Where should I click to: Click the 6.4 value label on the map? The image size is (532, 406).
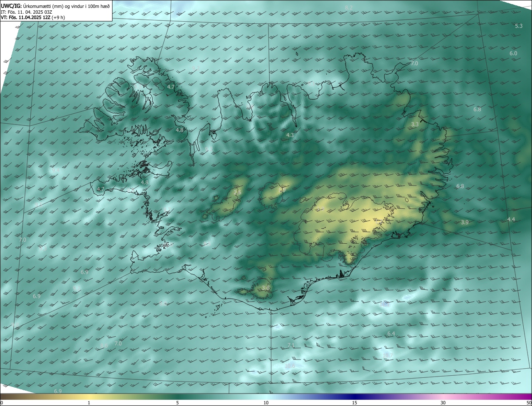(x=391, y=334)
